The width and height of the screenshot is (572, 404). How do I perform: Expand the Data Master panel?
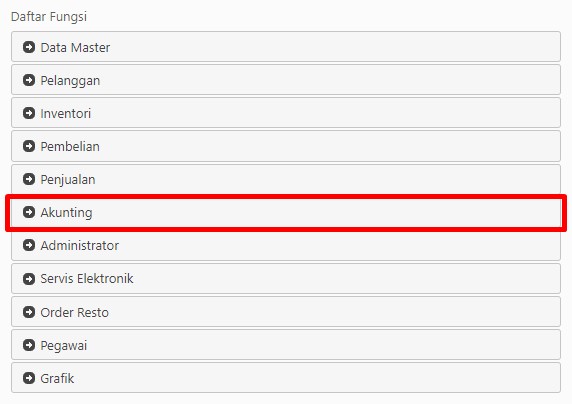point(286,47)
